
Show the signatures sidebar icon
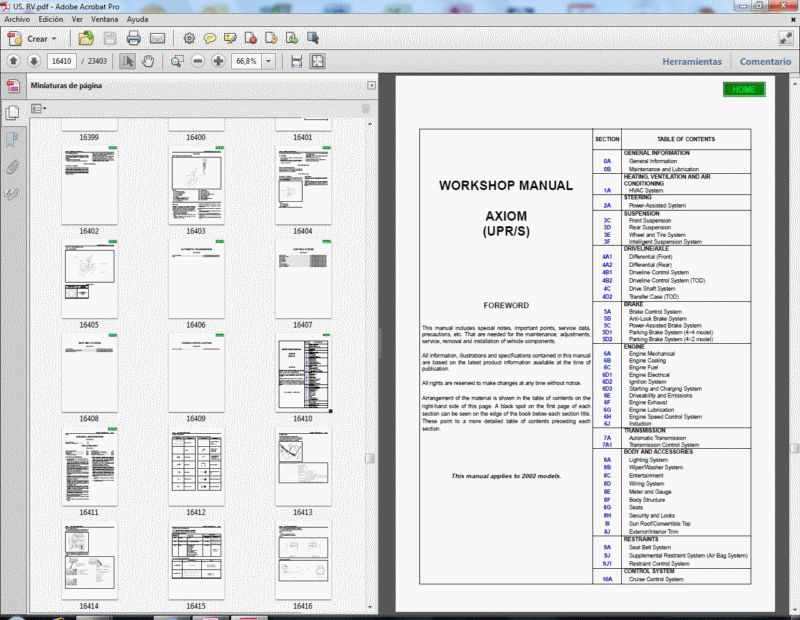click(12, 194)
